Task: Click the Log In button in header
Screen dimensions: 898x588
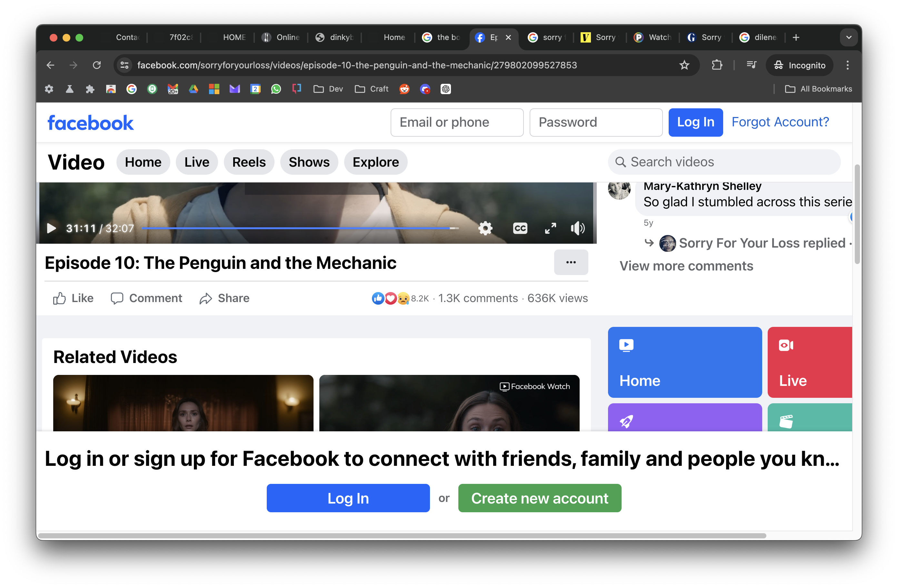Action: (x=695, y=122)
